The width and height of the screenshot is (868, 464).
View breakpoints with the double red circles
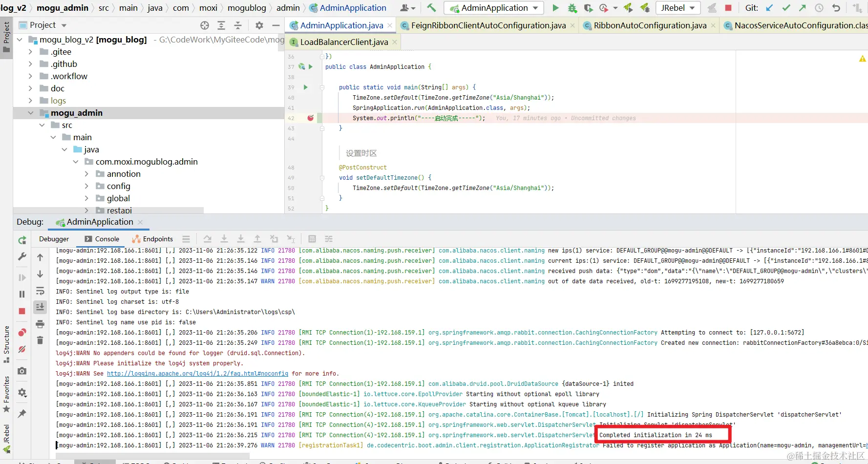[x=22, y=333]
